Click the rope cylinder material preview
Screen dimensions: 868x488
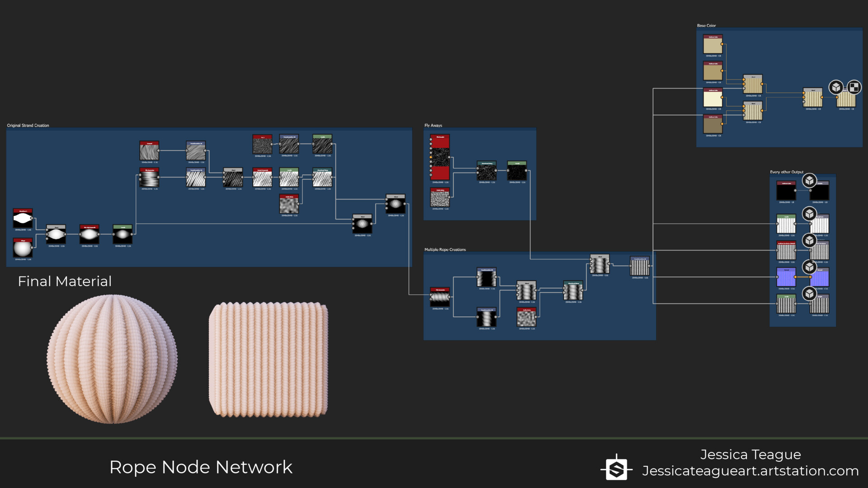[268, 360]
